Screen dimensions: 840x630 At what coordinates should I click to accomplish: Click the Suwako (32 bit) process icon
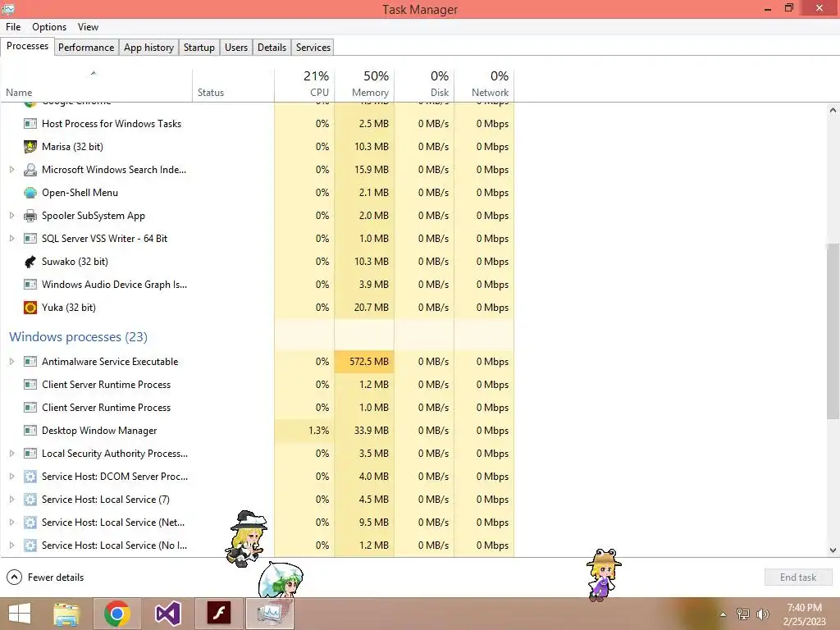pos(30,262)
